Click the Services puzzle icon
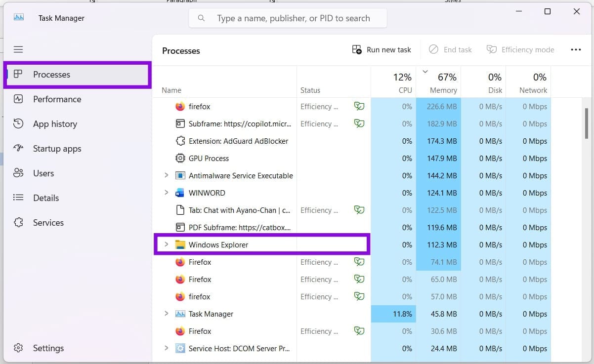Viewport: 594px width, 364px height. [18, 222]
